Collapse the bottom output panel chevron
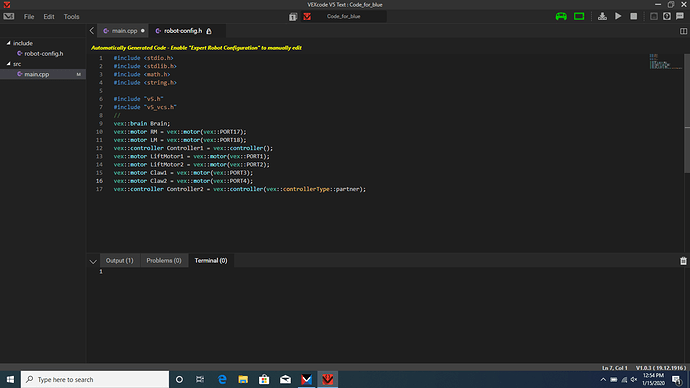The image size is (690, 388). point(93,261)
